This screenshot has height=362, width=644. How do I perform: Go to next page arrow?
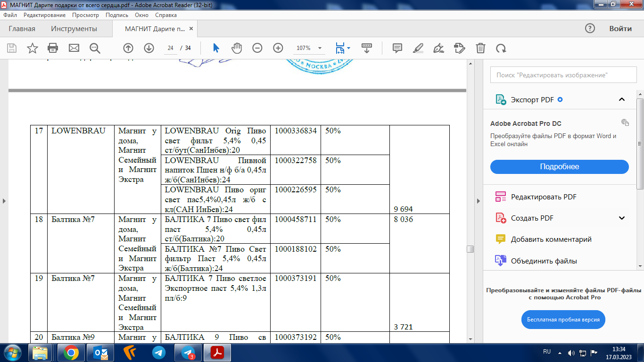click(149, 48)
